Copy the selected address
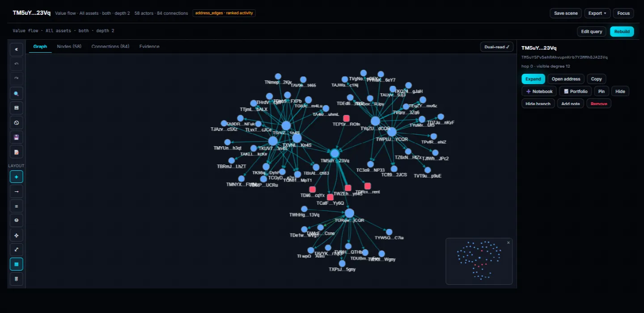 pyautogui.click(x=597, y=79)
